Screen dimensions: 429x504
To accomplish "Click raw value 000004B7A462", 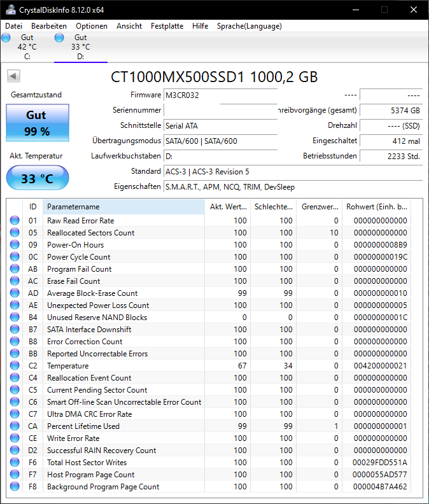I will click(380, 486).
